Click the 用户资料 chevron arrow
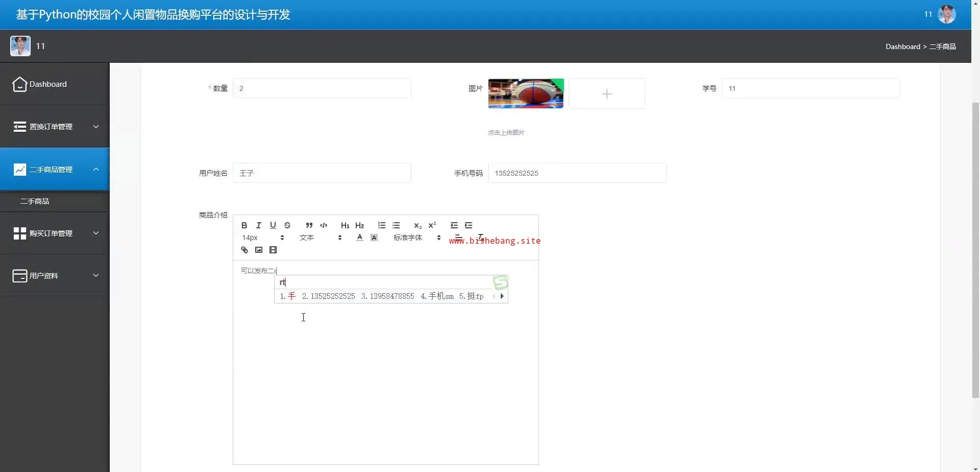This screenshot has width=980, height=472. pos(95,275)
